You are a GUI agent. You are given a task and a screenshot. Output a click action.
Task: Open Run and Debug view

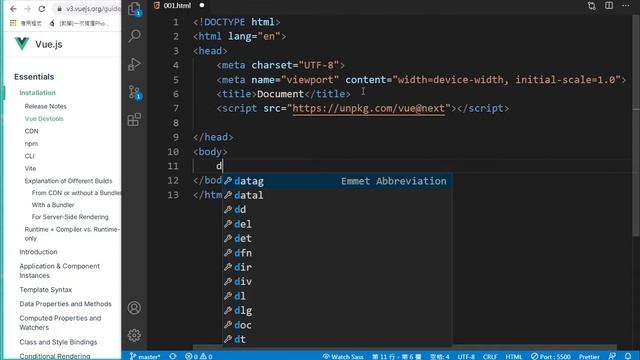pos(134,64)
